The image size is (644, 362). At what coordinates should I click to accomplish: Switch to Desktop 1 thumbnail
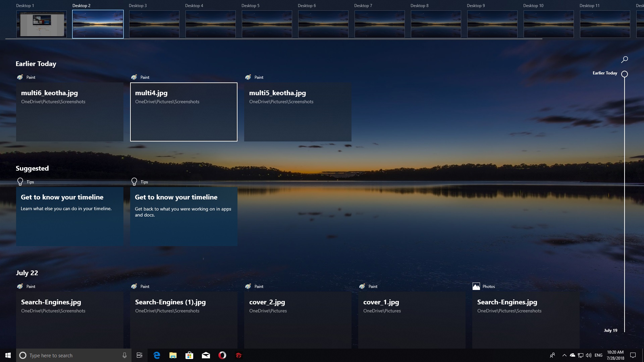[x=42, y=24]
